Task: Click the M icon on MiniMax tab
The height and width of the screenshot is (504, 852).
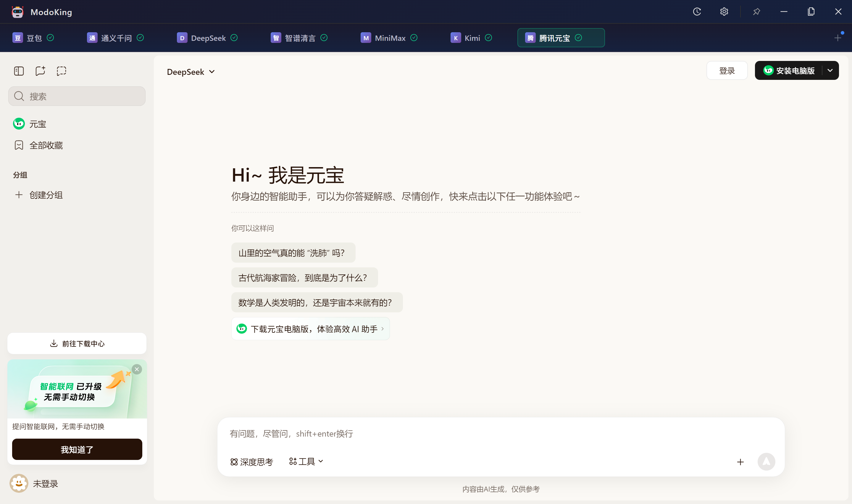Action: 366,38
